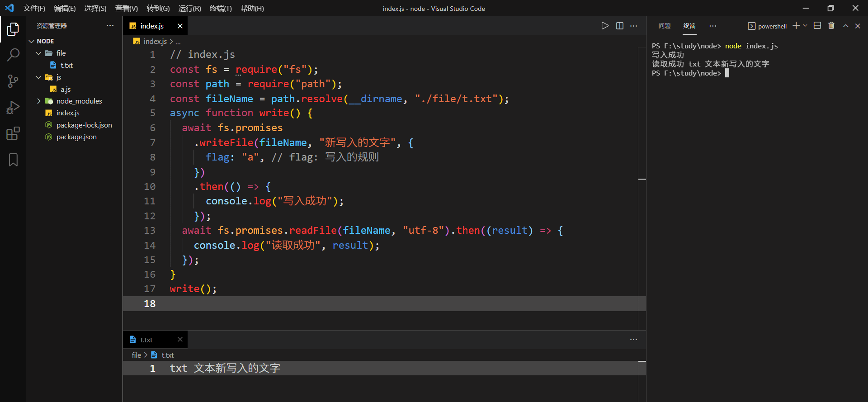
Task: Switch to the 问题 panel tab
Action: coord(665,26)
